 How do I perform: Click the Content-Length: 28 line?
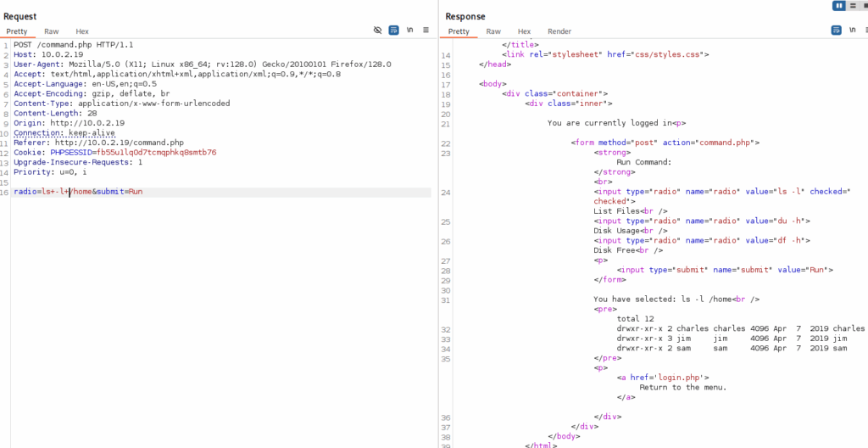pos(55,114)
